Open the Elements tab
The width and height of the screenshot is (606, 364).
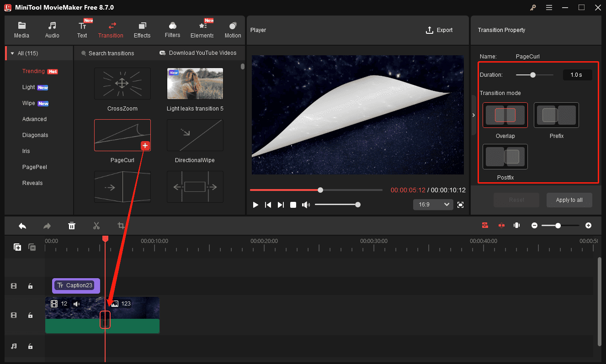[x=202, y=30]
